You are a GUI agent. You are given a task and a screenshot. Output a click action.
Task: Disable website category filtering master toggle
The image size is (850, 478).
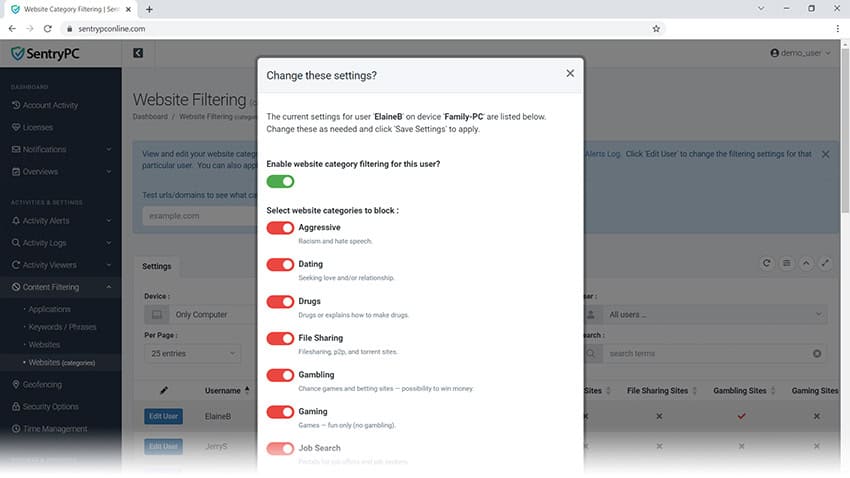[x=280, y=181]
